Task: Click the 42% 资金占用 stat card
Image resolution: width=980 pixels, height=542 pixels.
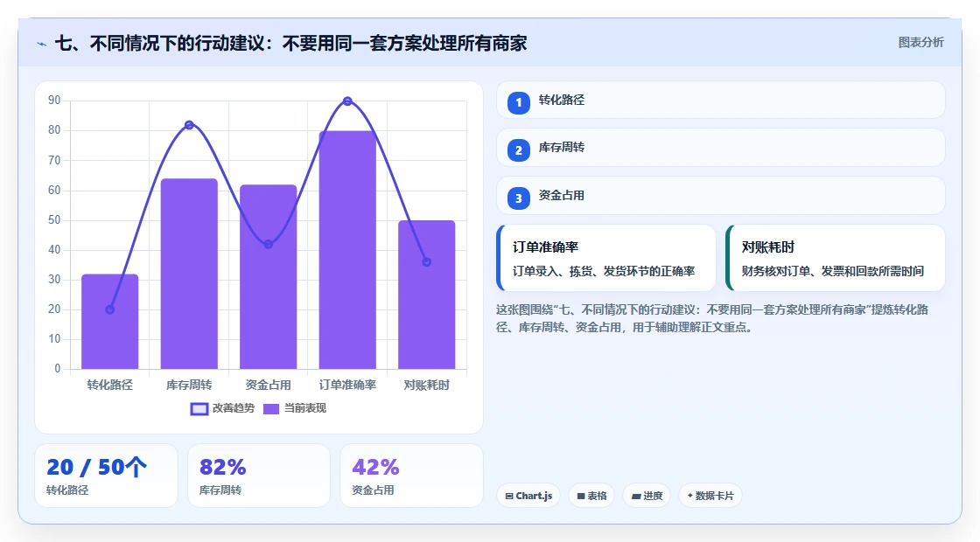Action: pos(411,476)
